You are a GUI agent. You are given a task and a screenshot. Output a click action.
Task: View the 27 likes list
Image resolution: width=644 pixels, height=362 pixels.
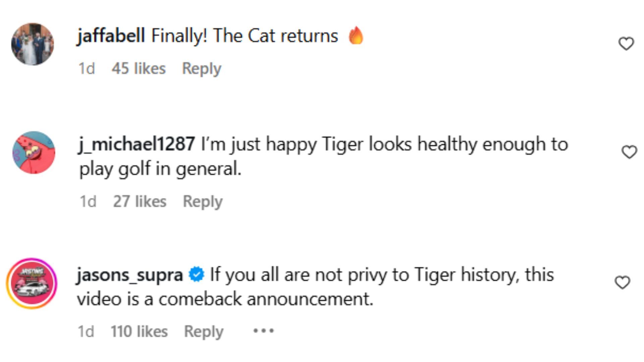[140, 201]
